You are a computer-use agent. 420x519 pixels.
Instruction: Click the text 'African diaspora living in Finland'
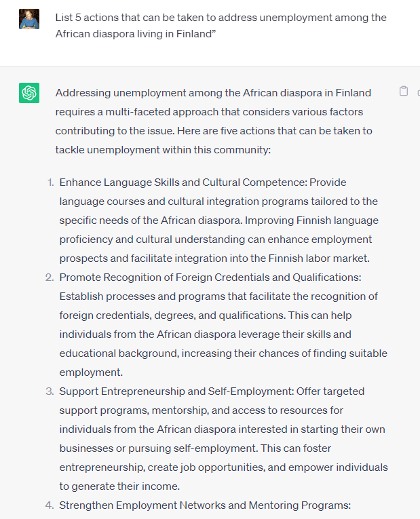click(x=134, y=34)
